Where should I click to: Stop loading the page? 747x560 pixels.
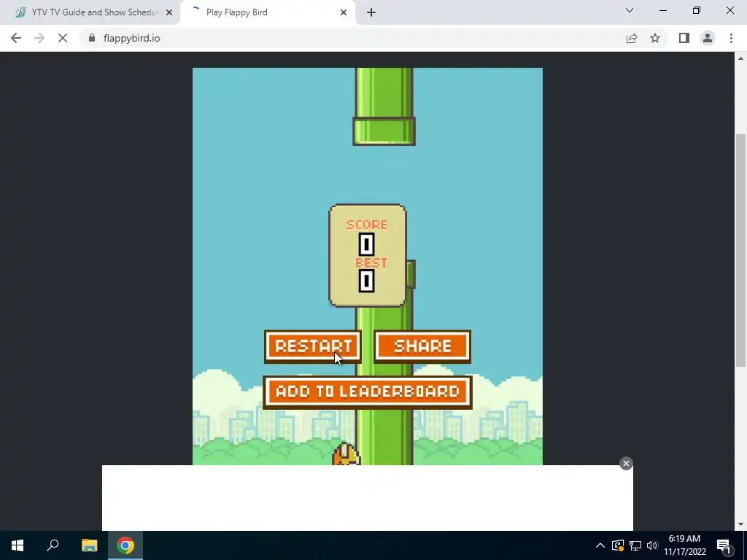63,38
